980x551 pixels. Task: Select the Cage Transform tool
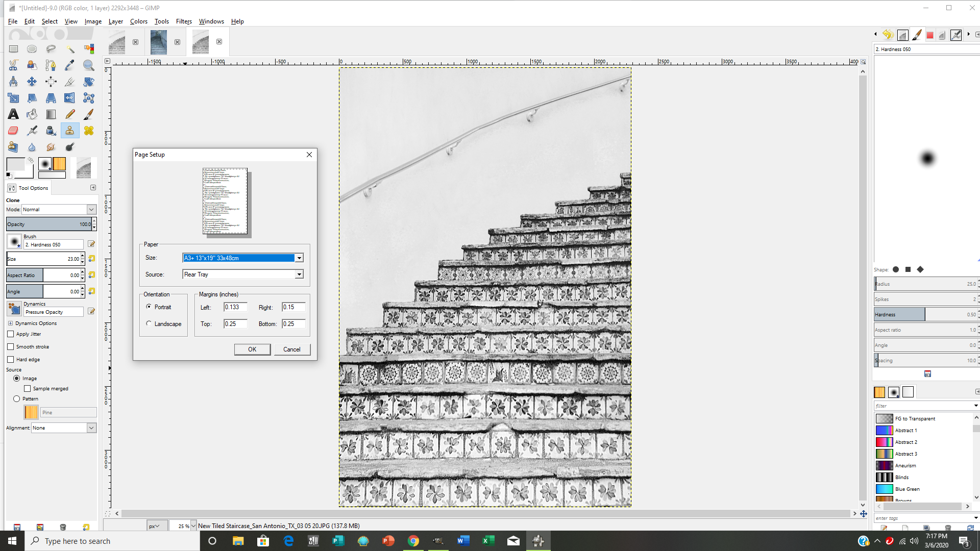(x=89, y=98)
